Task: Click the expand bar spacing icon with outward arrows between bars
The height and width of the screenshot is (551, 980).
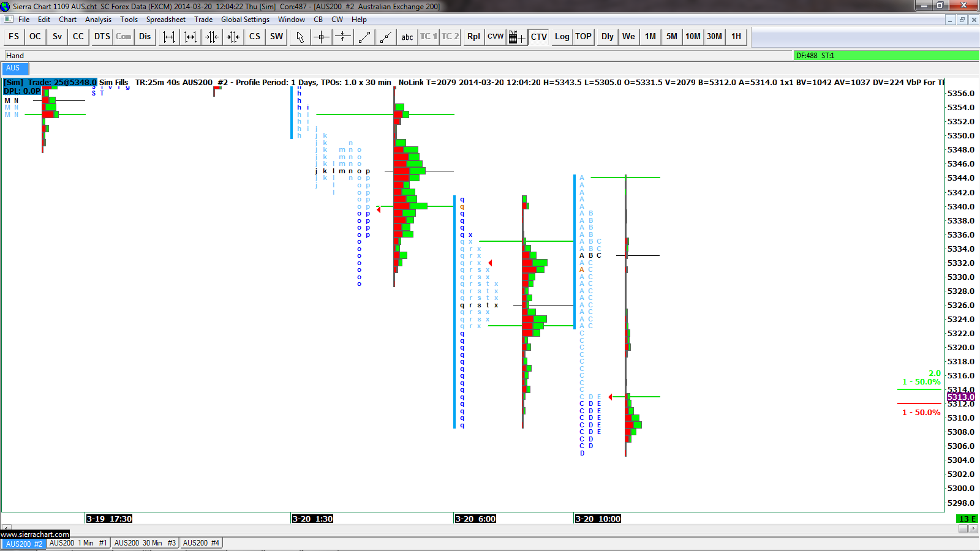Action: (x=168, y=37)
